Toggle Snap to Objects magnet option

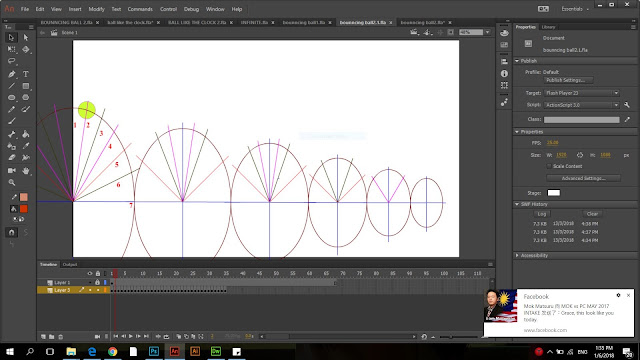(11, 232)
